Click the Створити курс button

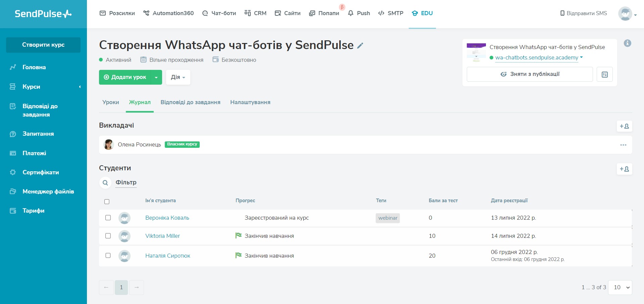pos(43,45)
